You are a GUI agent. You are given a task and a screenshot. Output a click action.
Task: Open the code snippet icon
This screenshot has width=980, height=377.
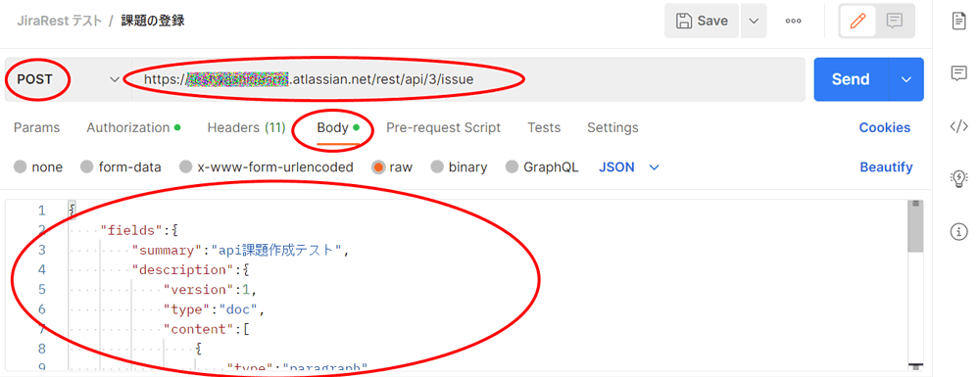pos(958,126)
